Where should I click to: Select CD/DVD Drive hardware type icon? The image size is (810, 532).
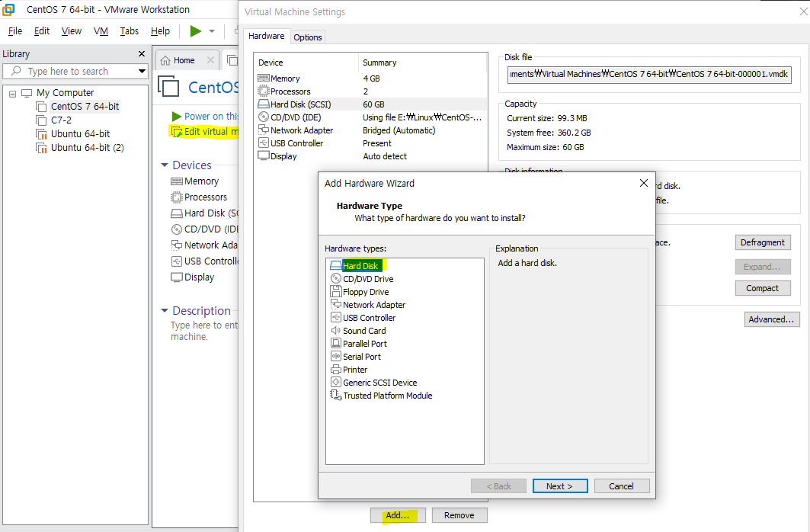(336, 279)
